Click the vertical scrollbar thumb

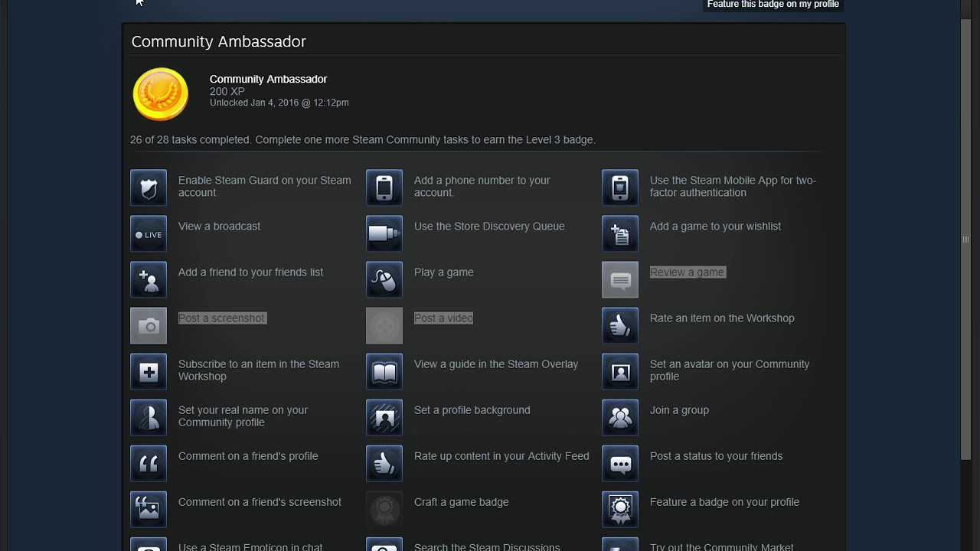tap(965, 240)
